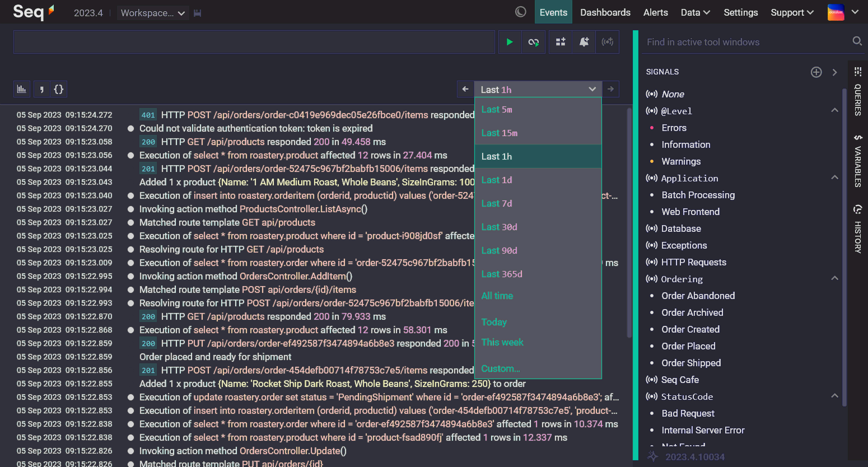Open the Alerts tab
The width and height of the screenshot is (868, 467).
tap(656, 12)
